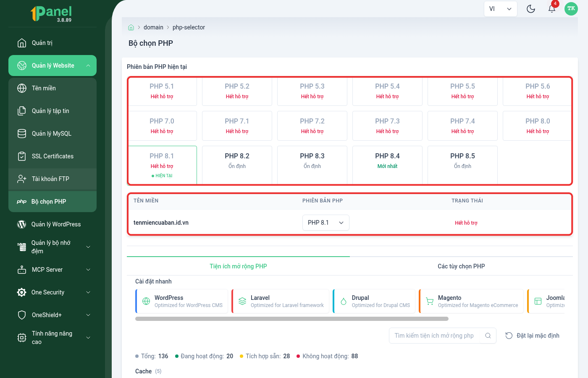Click the Drupal drop icon

click(x=344, y=301)
